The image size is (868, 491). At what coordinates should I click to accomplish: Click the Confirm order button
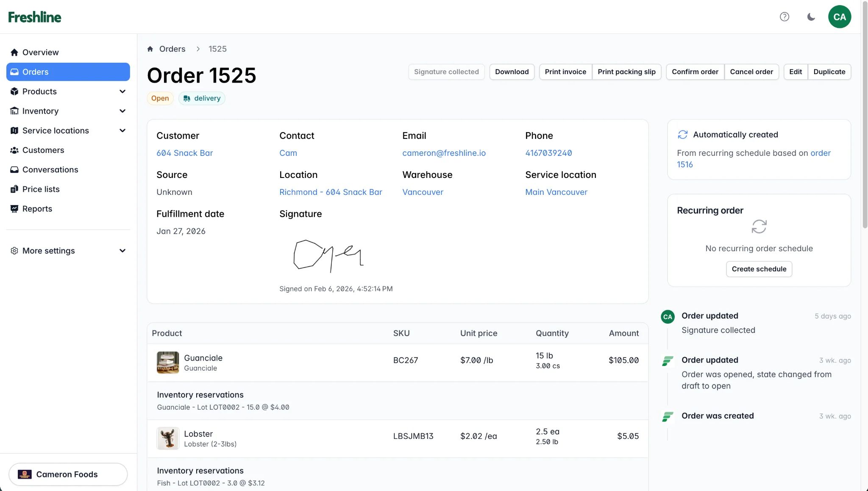click(x=695, y=72)
